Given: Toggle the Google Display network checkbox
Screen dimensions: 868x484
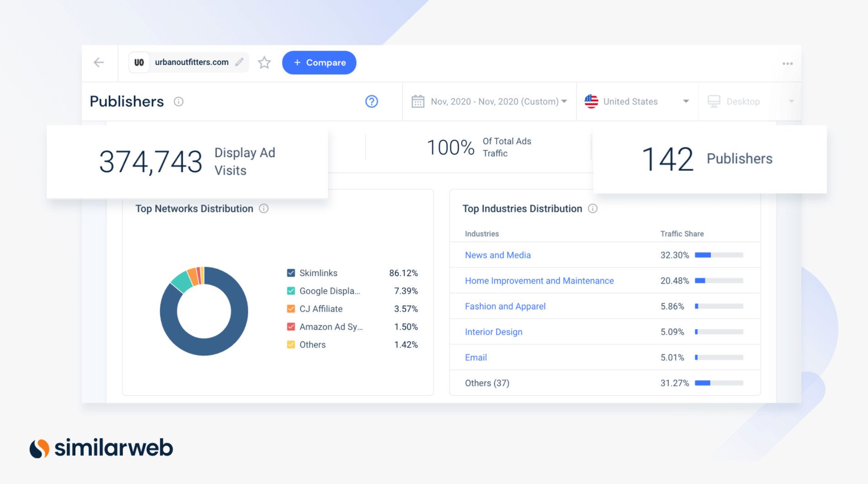Looking at the screenshot, I should pyautogui.click(x=291, y=291).
